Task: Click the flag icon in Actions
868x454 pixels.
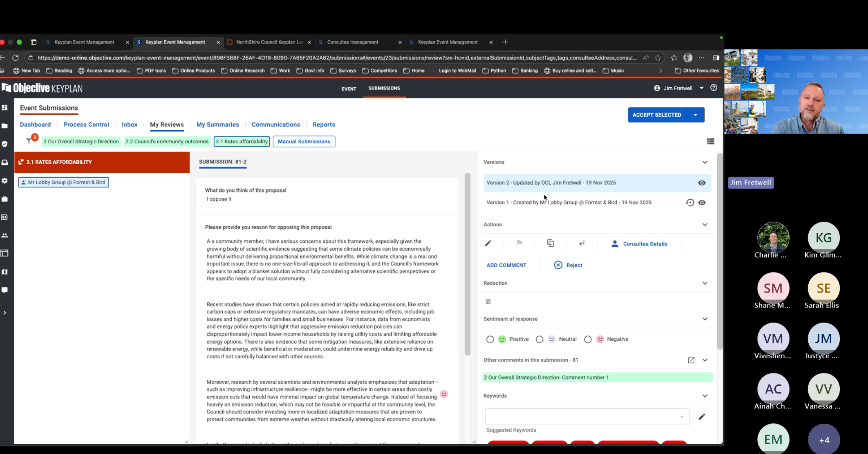Action: click(519, 243)
